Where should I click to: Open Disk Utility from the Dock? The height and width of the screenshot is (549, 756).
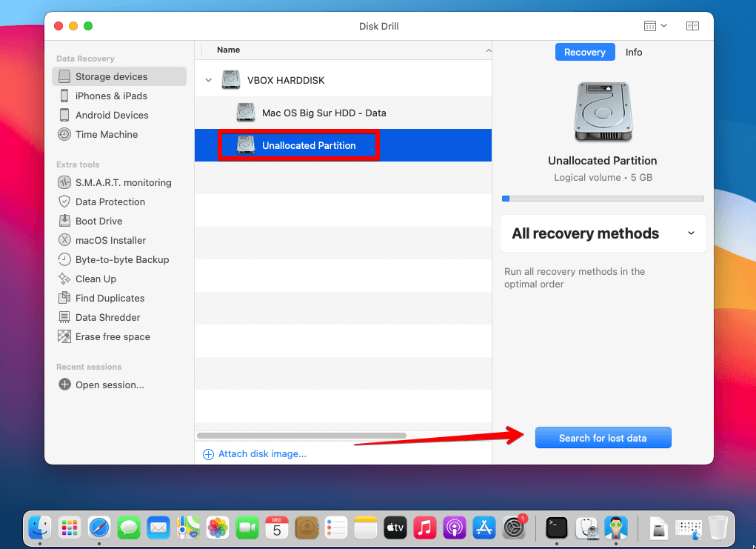pyautogui.click(x=586, y=528)
